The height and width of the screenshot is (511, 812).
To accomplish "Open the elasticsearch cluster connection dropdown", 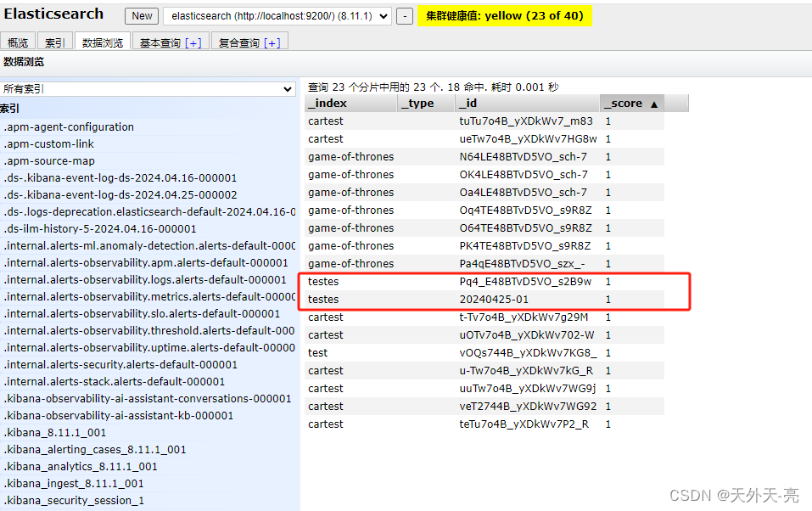I will pos(277,16).
